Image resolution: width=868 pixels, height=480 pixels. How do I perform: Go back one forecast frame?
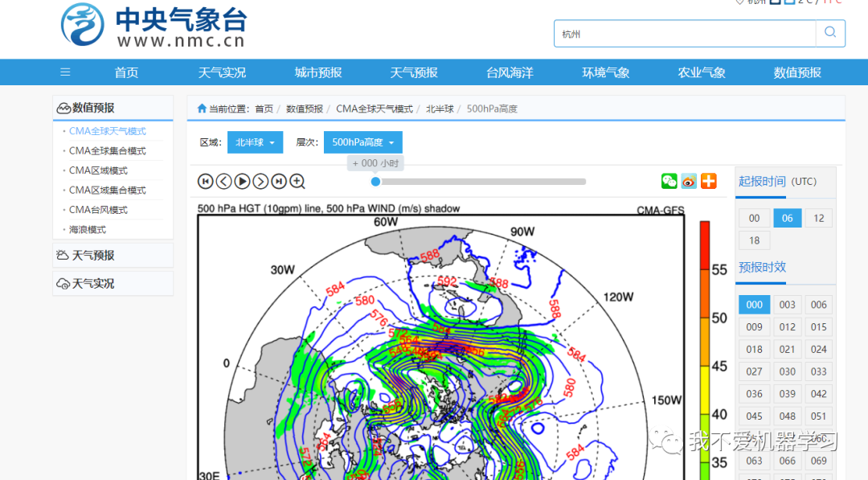(x=223, y=181)
